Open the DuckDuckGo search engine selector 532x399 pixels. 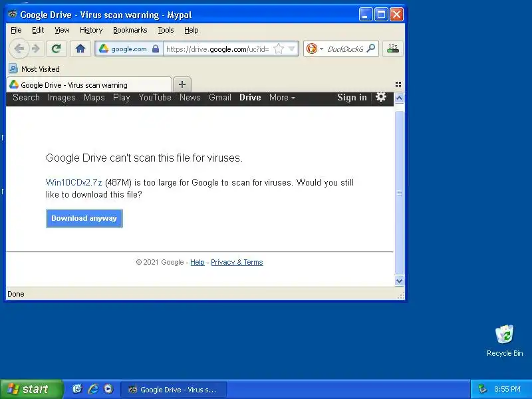click(x=315, y=49)
